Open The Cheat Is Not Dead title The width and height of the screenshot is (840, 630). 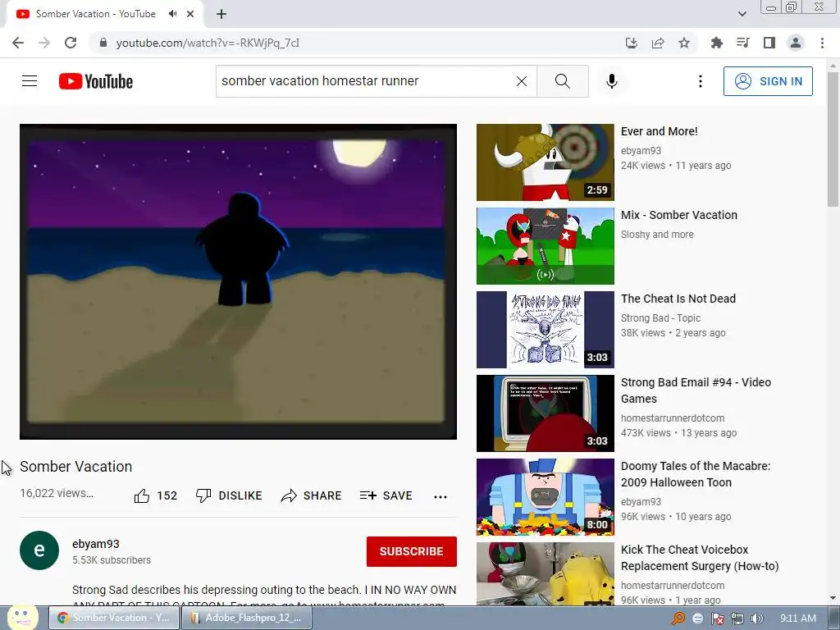coord(678,299)
